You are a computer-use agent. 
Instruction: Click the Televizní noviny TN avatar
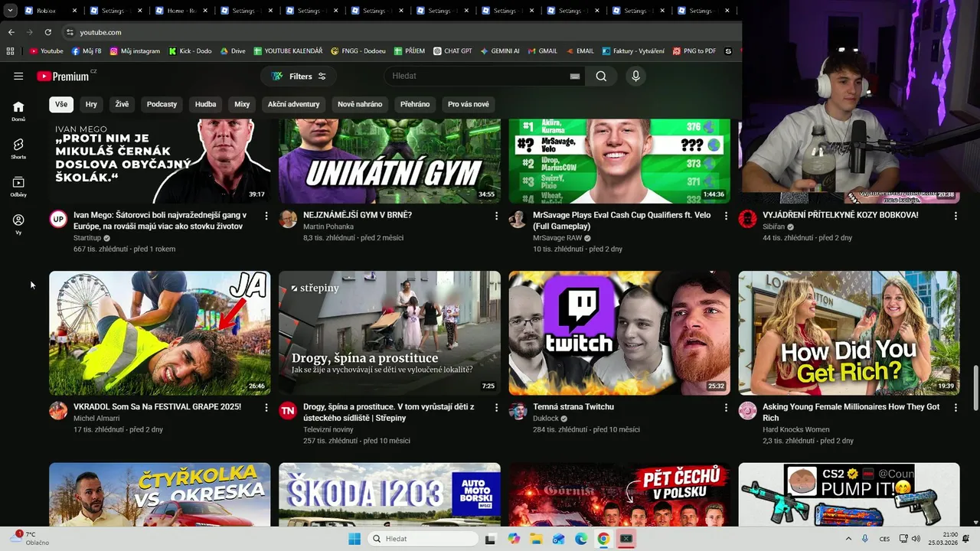click(x=288, y=411)
